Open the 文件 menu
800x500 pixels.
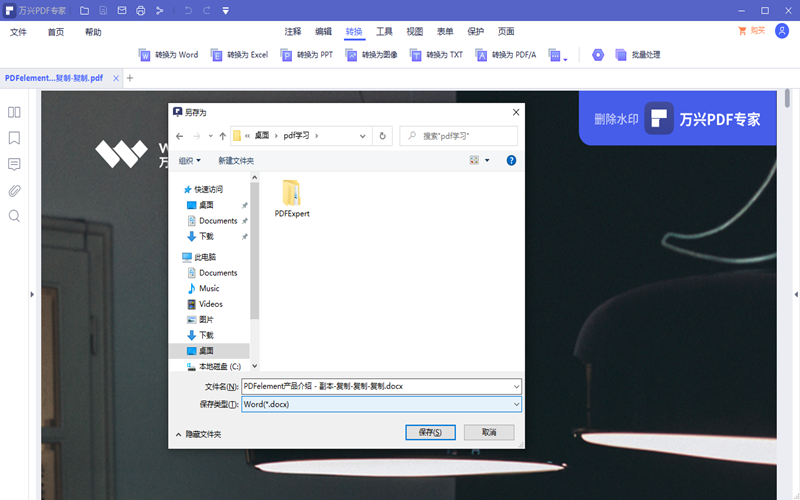coord(18,32)
